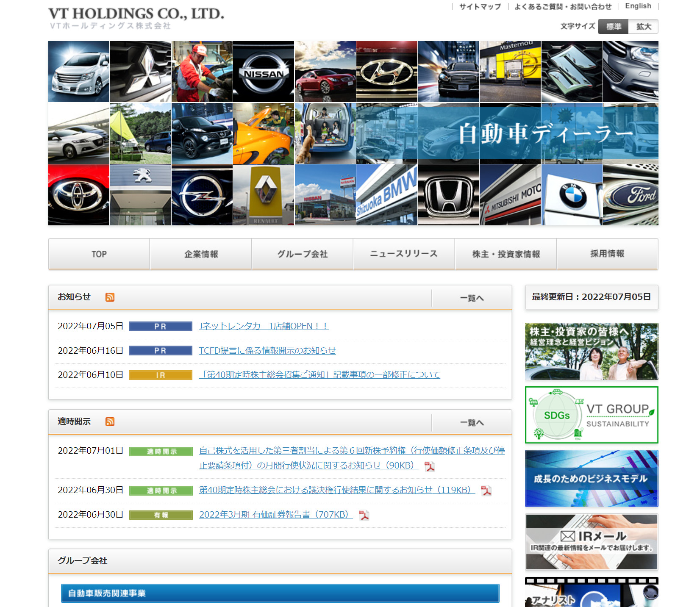Click PDF icon for 第6回新株予約権 notice
Image resolution: width=700 pixels, height=607 pixels.
click(x=430, y=466)
